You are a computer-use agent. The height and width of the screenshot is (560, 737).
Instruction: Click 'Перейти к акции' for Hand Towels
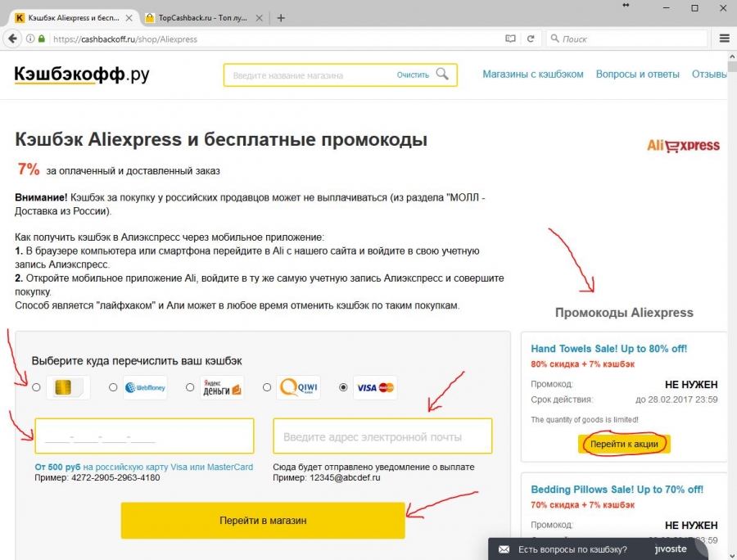click(x=624, y=444)
